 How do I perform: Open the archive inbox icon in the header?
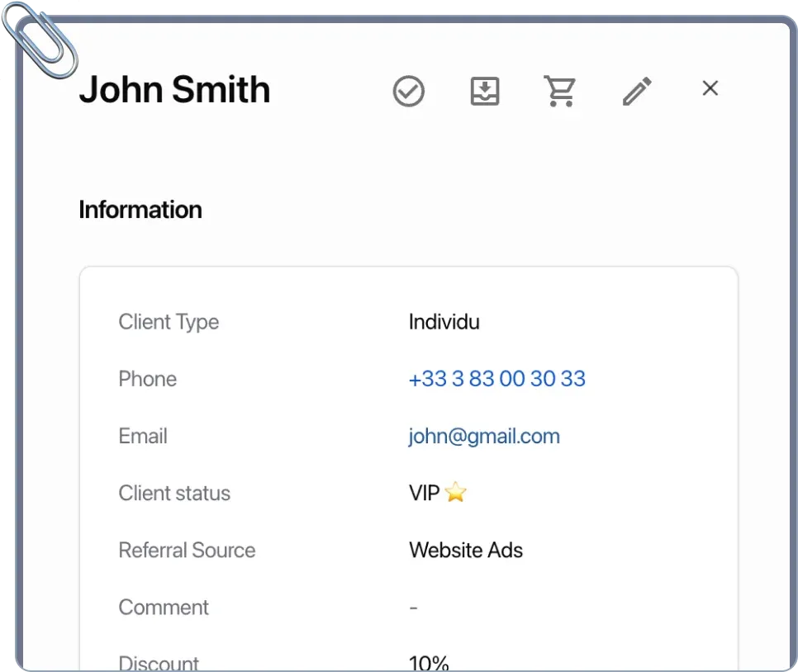[484, 92]
